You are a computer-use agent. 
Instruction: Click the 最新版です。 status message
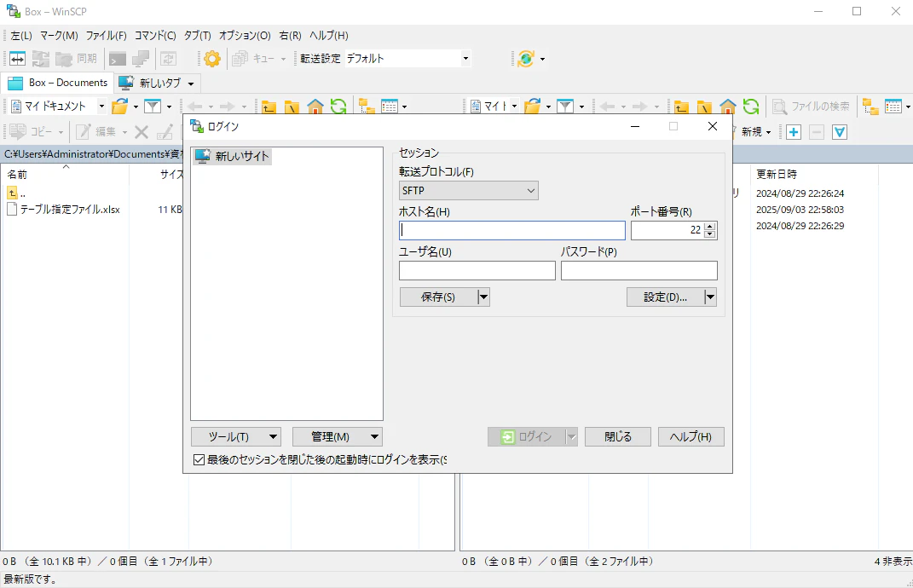point(31,579)
